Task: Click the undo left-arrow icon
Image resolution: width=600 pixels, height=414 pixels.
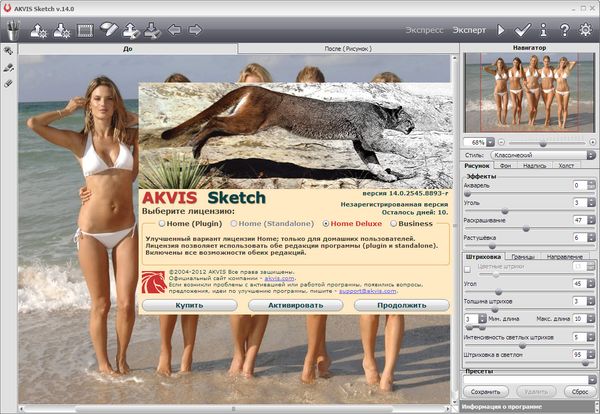Action: [174, 30]
